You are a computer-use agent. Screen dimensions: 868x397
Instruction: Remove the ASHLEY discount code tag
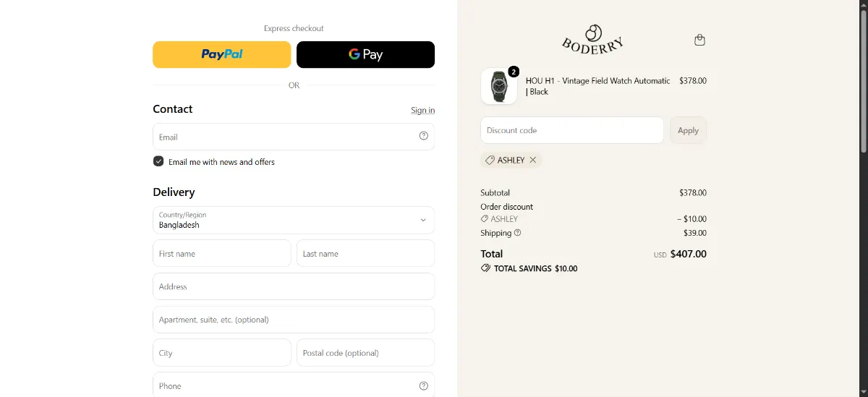click(x=533, y=160)
